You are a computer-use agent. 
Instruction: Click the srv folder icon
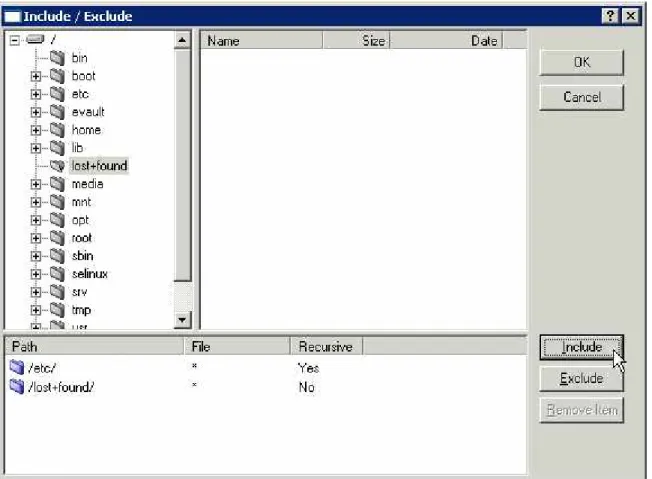(57, 292)
